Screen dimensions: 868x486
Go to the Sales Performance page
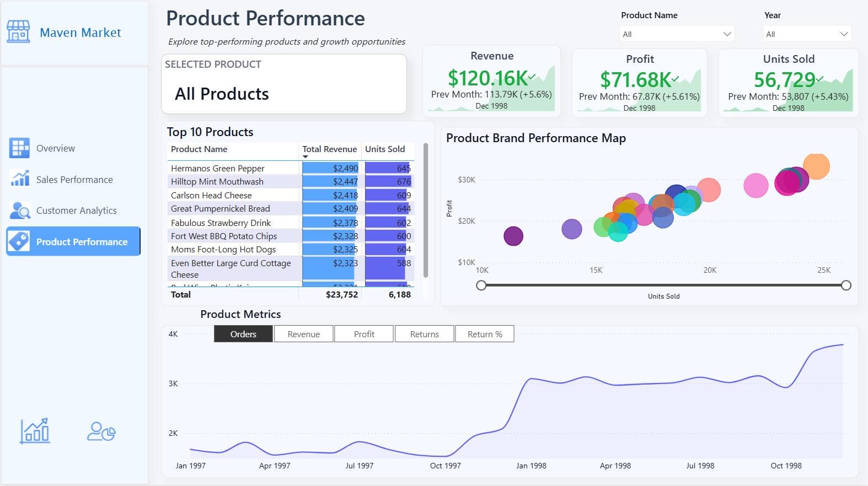74,180
